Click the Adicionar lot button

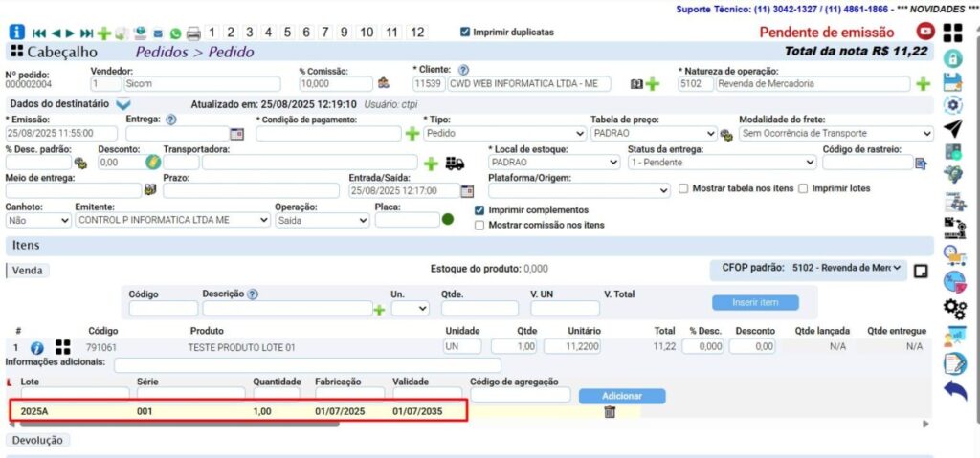pyautogui.click(x=622, y=396)
